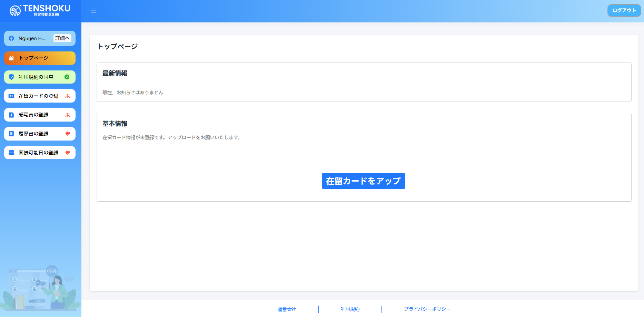Click the red 未 status on 在留カードの登録
644x317 pixels.
pos(68,96)
